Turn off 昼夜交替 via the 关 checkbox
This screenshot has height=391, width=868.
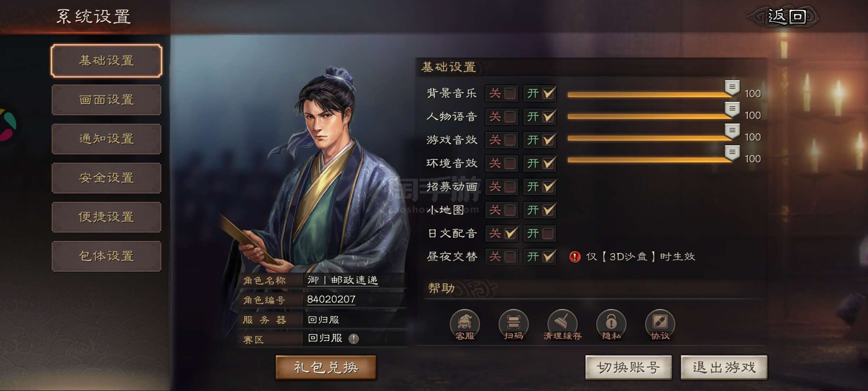click(502, 257)
